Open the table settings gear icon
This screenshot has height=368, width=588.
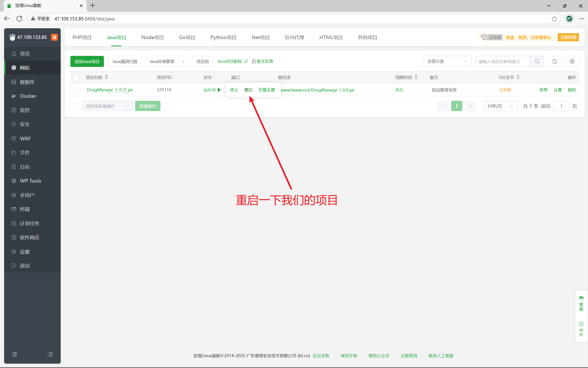pos(572,61)
